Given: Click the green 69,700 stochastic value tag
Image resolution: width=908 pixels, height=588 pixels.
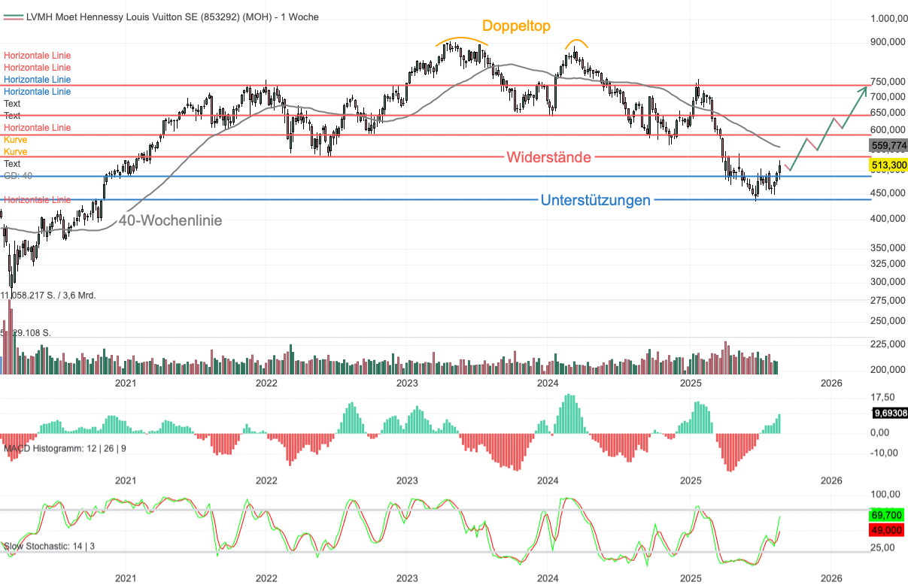Looking at the screenshot, I should [x=888, y=515].
